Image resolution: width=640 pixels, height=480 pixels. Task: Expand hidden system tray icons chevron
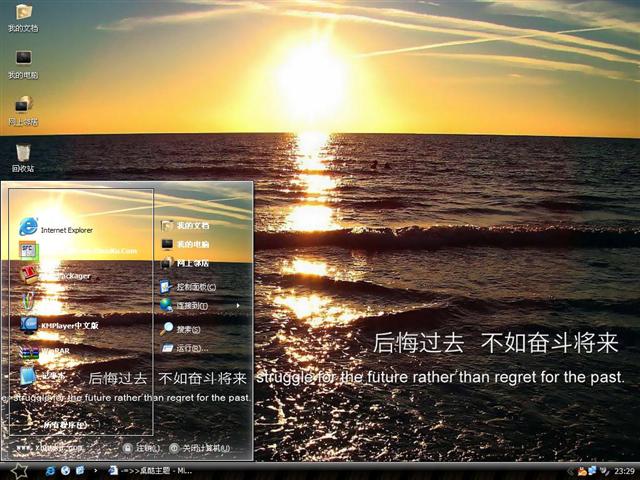click(x=570, y=471)
